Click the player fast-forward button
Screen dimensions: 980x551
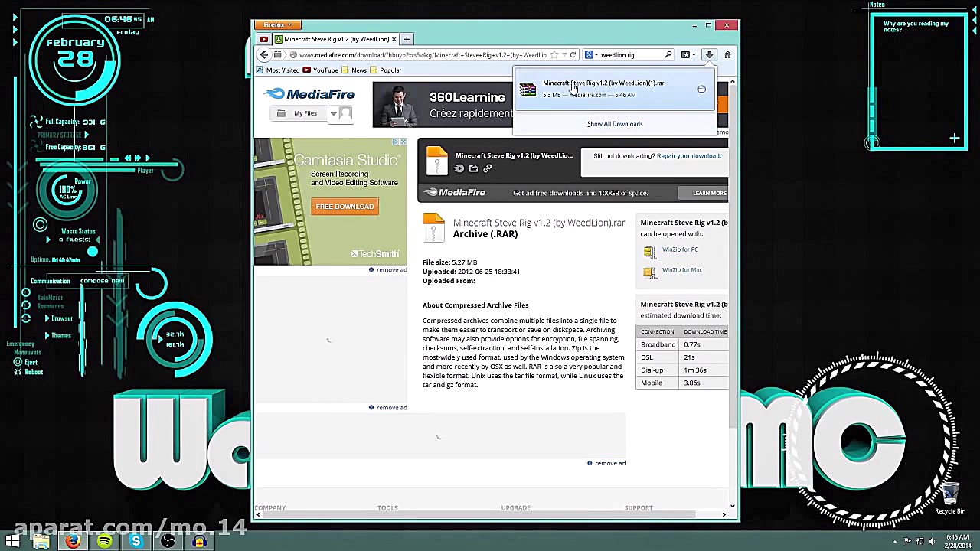137,158
